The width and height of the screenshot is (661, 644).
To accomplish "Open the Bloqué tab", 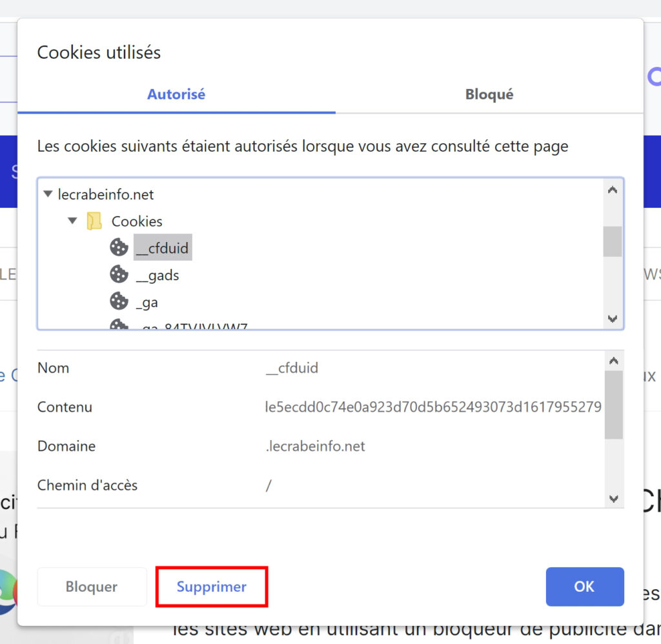I will point(489,94).
